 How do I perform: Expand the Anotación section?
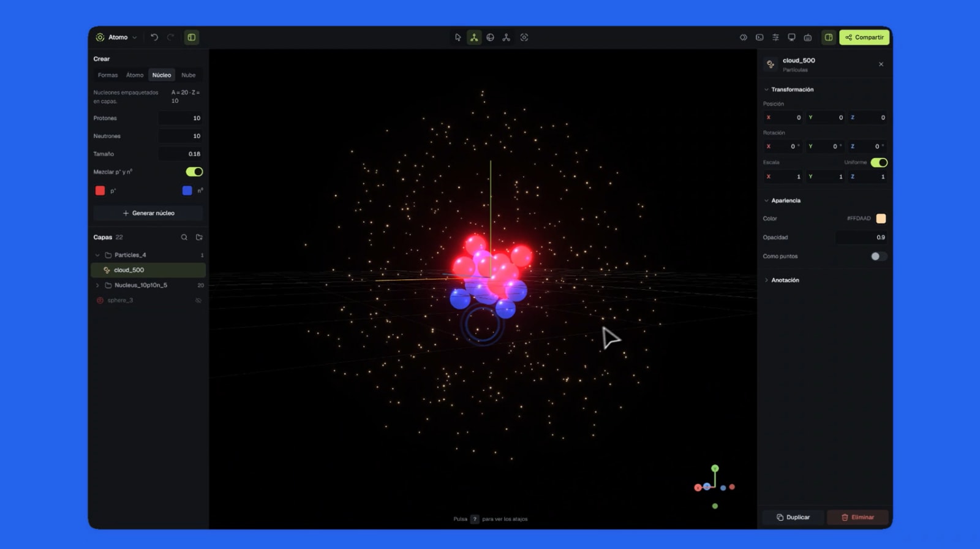[766, 280]
